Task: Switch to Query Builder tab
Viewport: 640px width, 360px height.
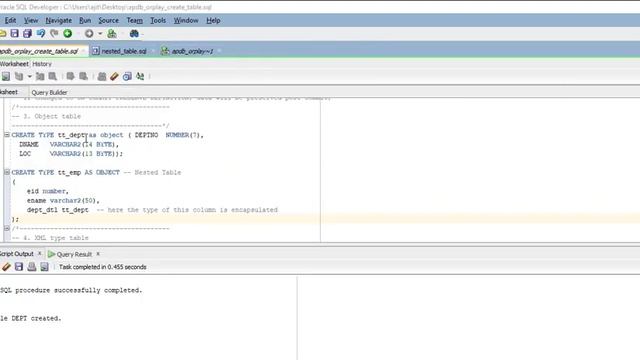Action: (x=49, y=92)
